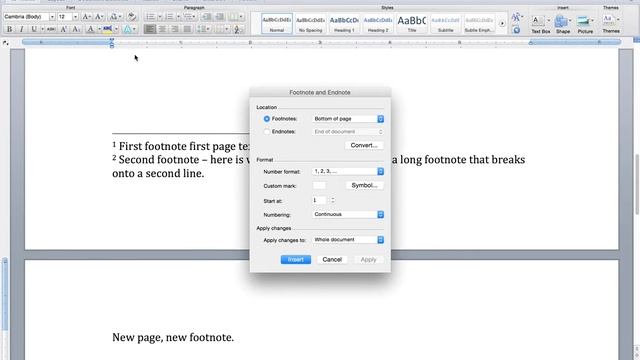Apply the Heading 2 style

tap(378, 24)
